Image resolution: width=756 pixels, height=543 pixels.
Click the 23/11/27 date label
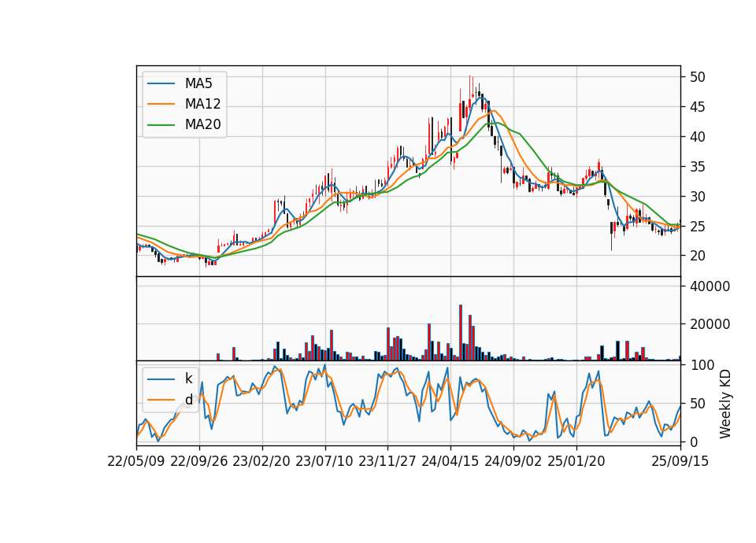(387, 461)
